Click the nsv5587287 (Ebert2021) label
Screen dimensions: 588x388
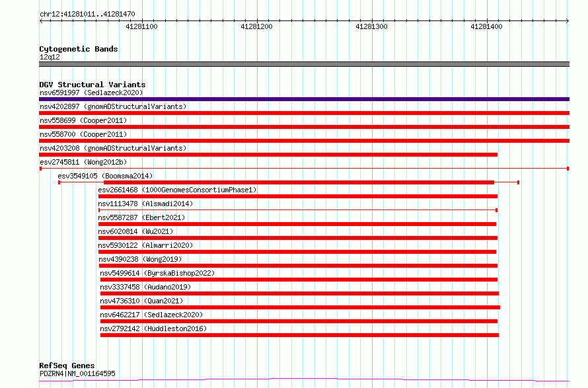click(x=141, y=217)
